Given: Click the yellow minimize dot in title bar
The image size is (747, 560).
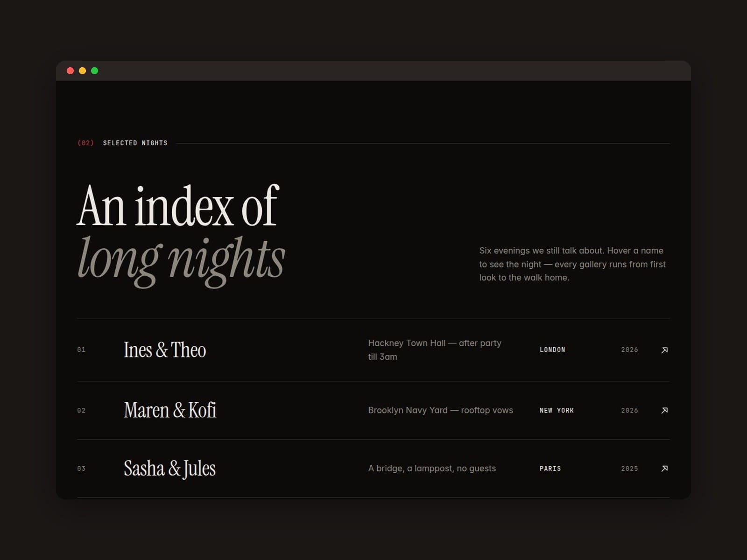Looking at the screenshot, I should pos(83,71).
